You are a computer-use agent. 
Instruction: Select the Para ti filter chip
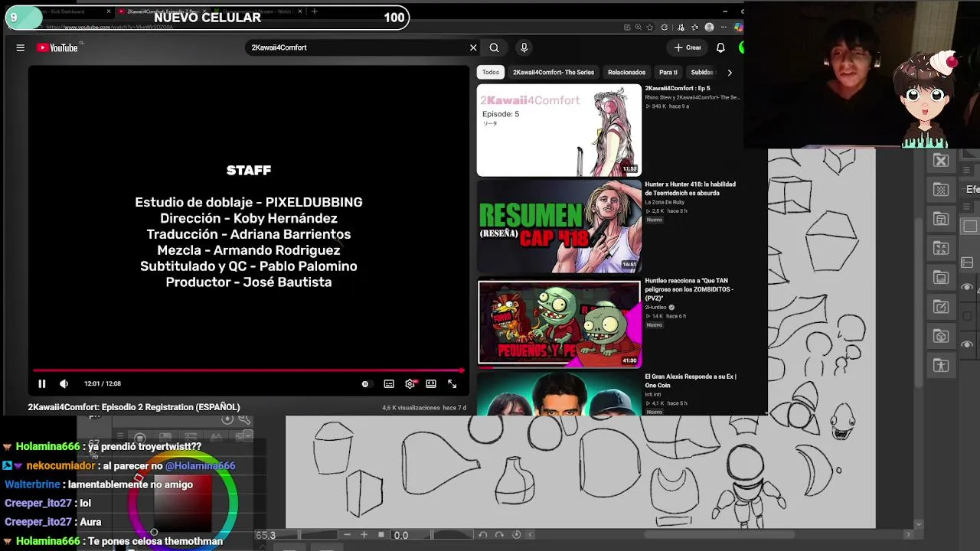coord(668,72)
